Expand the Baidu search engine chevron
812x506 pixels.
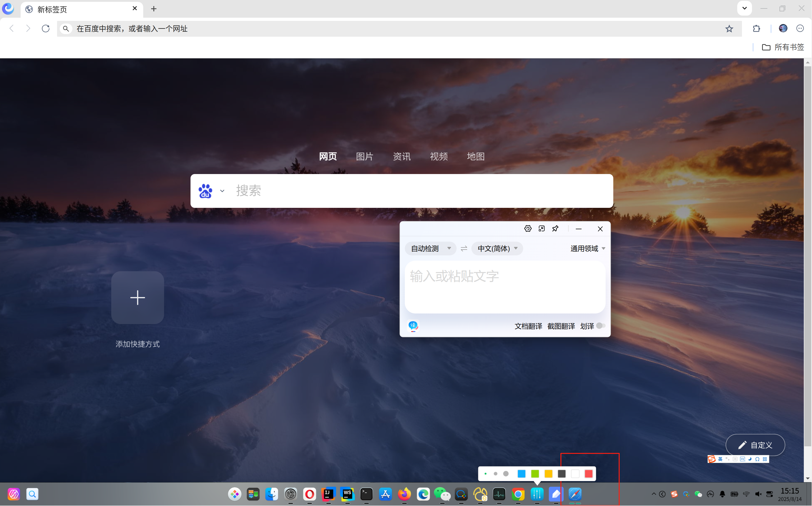click(222, 191)
